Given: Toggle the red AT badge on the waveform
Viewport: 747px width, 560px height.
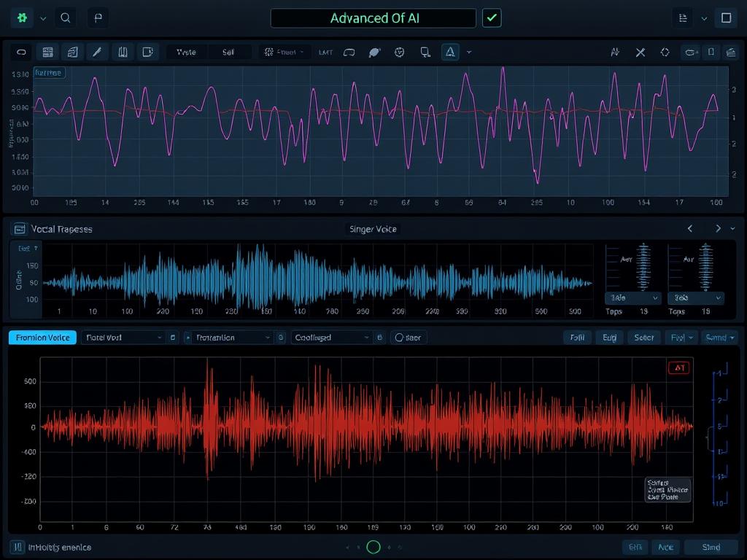Looking at the screenshot, I should pyautogui.click(x=679, y=367).
